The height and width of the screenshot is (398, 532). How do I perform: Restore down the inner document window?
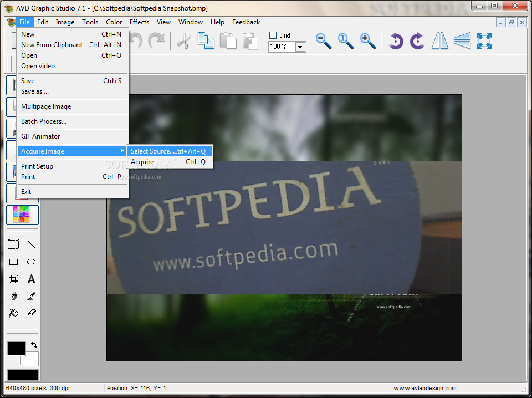click(511, 22)
